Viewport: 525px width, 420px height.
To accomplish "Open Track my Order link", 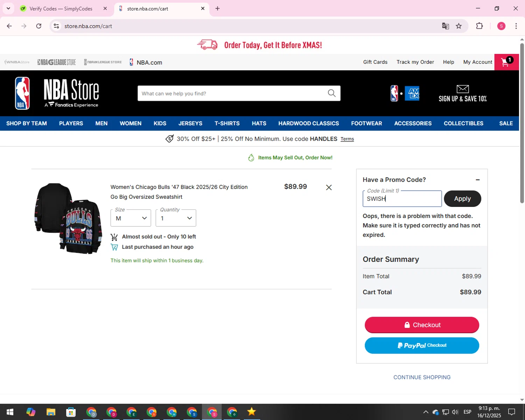I will [x=415, y=62].
